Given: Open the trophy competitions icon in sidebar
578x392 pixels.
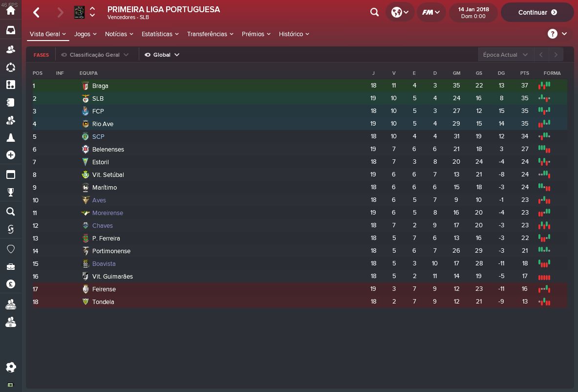Looking at the screenshot, I should [x=10, y=193].
